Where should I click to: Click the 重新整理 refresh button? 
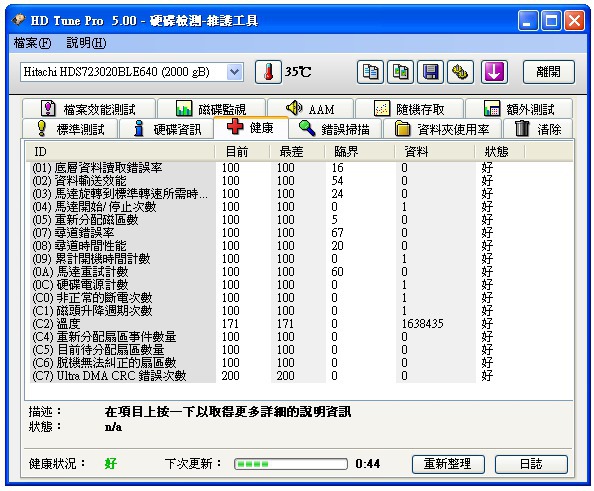(x=448, y=464)
